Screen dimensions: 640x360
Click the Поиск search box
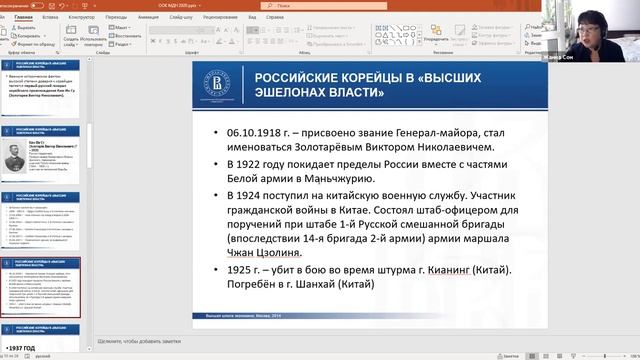pos(324,6)
